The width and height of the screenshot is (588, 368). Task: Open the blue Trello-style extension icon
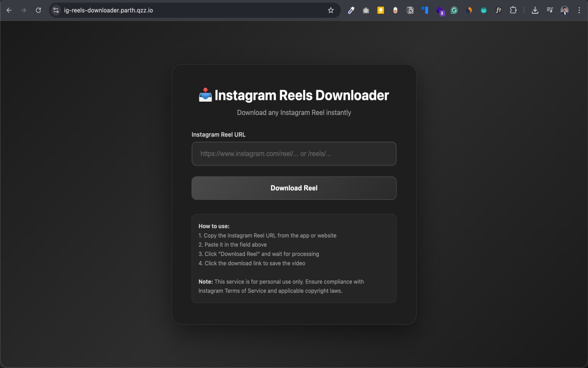(425, 10)
